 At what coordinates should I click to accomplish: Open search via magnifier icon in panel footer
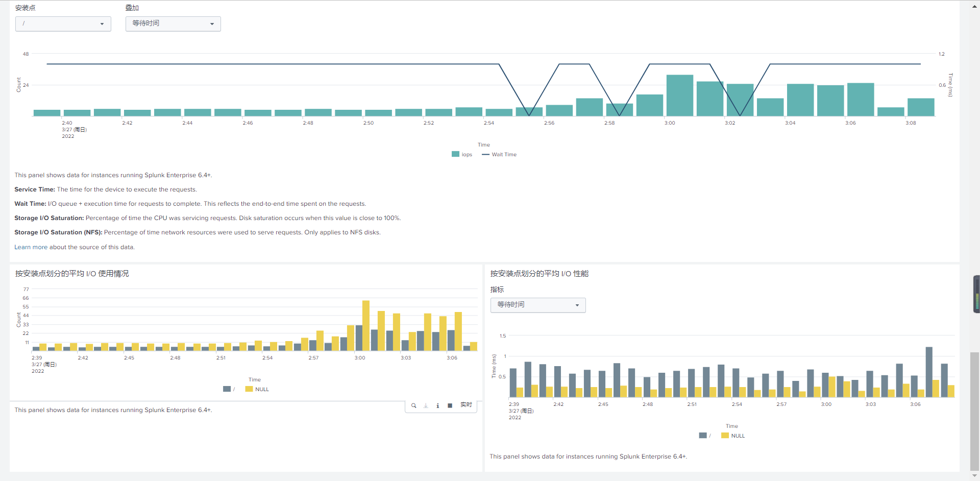[x=413, y=405]
